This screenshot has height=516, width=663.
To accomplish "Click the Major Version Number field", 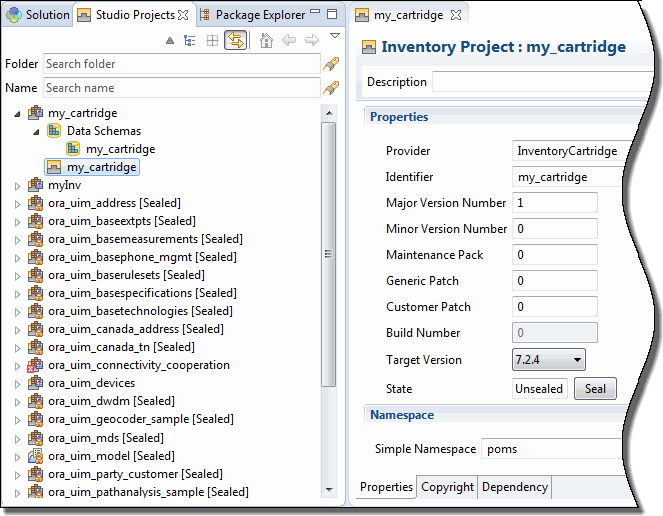I will [x=554, y=203].
